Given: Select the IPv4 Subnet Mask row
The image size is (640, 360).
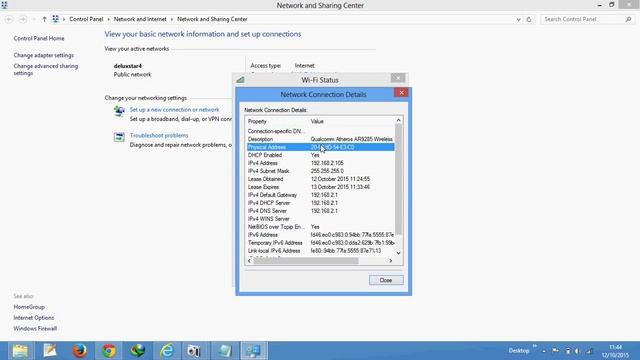Looking at the screenshot, I should tap(320, 171).
